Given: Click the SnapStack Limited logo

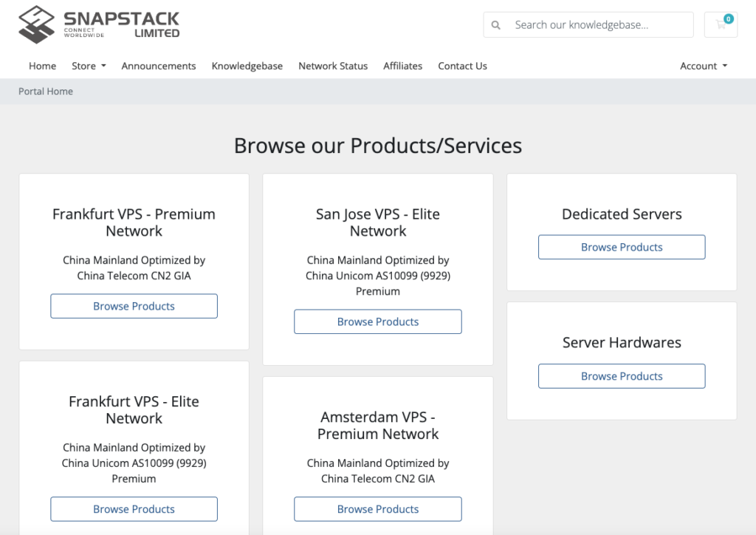Looking at the screenshot, I should click(99, 24).
